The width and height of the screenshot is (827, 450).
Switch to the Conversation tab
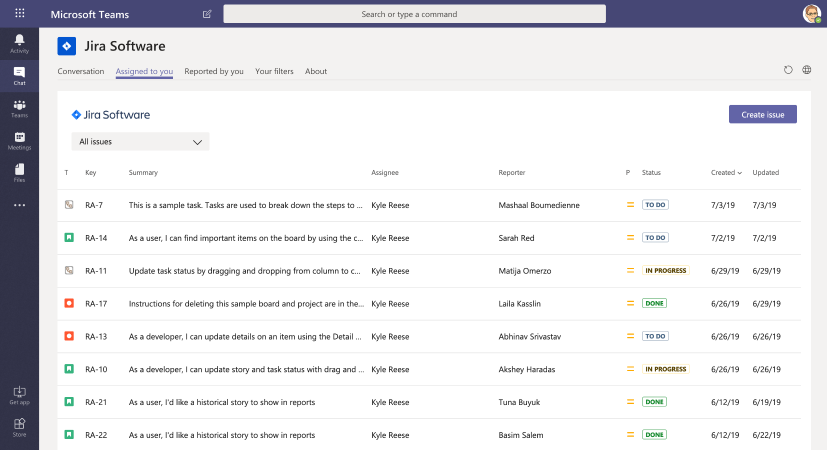pyautogui.click(x=81, y=71)
